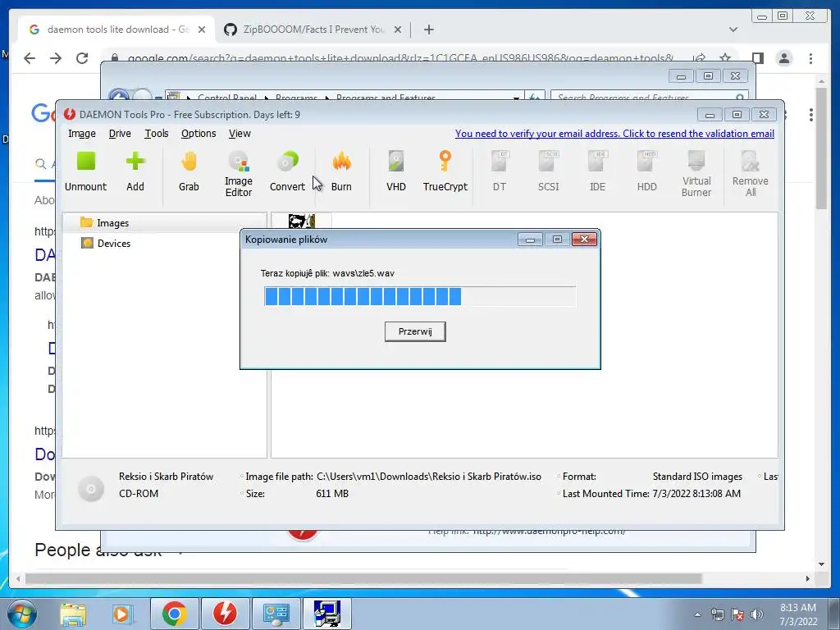Open the Chrome profile avatar

(784, 58)
